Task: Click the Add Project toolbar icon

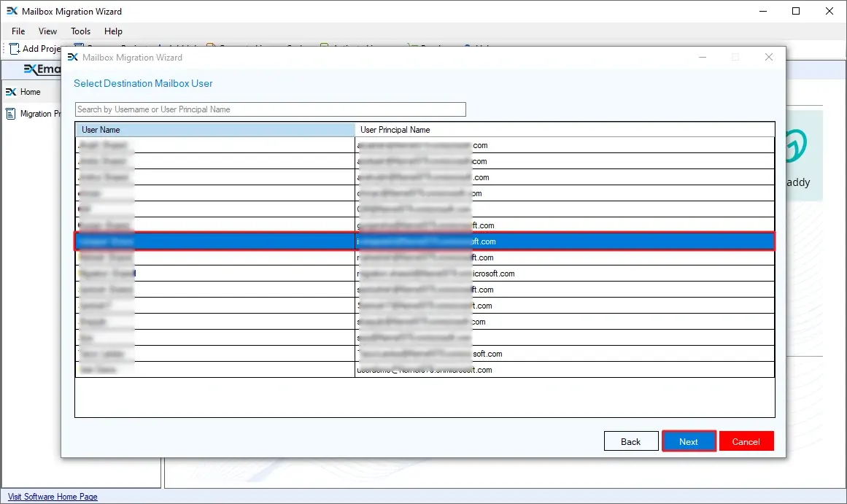Action: pos(14,48)
